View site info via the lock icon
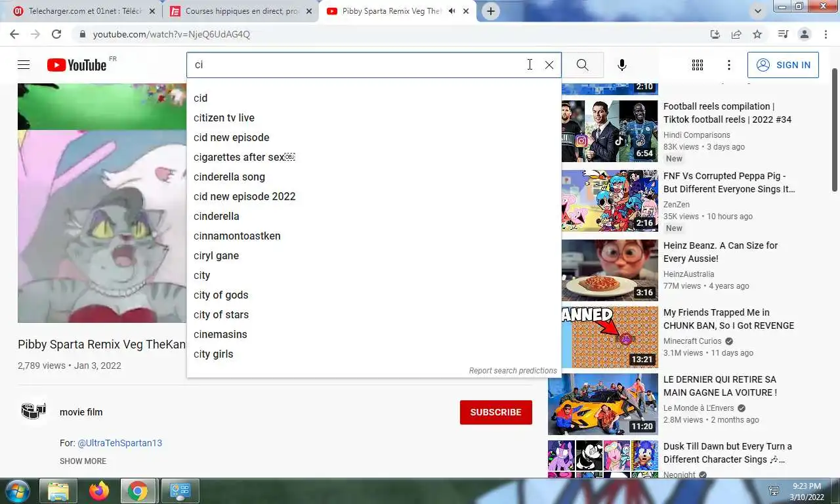Screen dimensions: 840x504 [x=82, y=34]
